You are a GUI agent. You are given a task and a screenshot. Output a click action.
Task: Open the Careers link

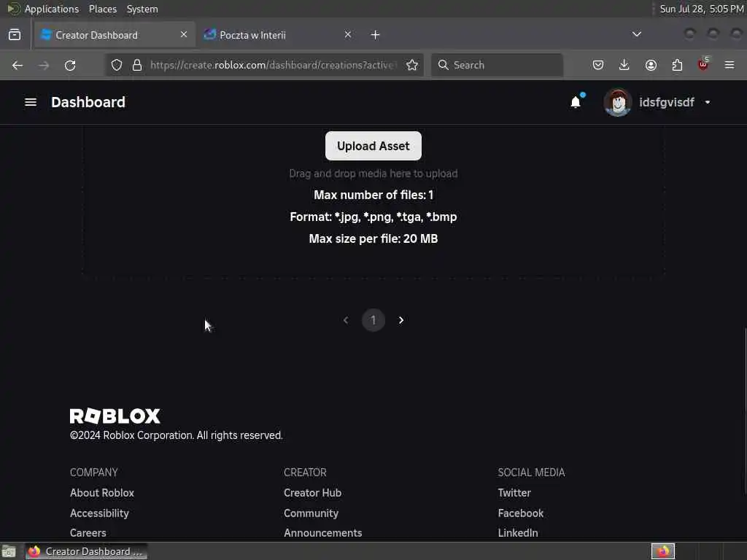[x=88, y=533]
